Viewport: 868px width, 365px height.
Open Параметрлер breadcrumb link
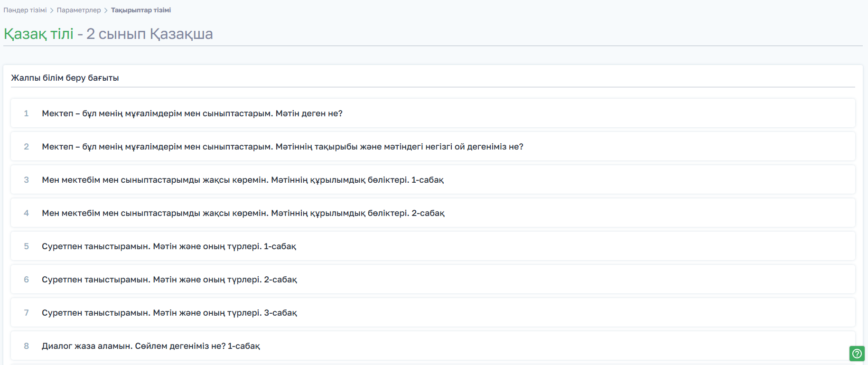tap(79, 10)
